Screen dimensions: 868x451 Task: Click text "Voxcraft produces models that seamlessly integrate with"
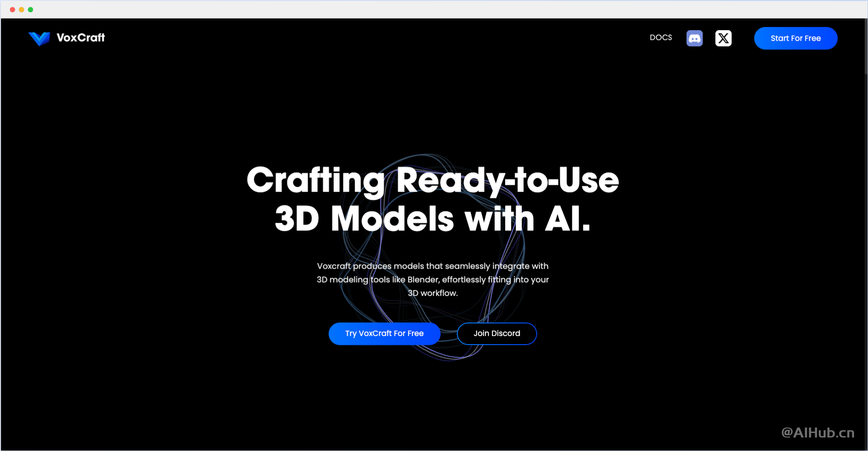(x=432, y=266)
